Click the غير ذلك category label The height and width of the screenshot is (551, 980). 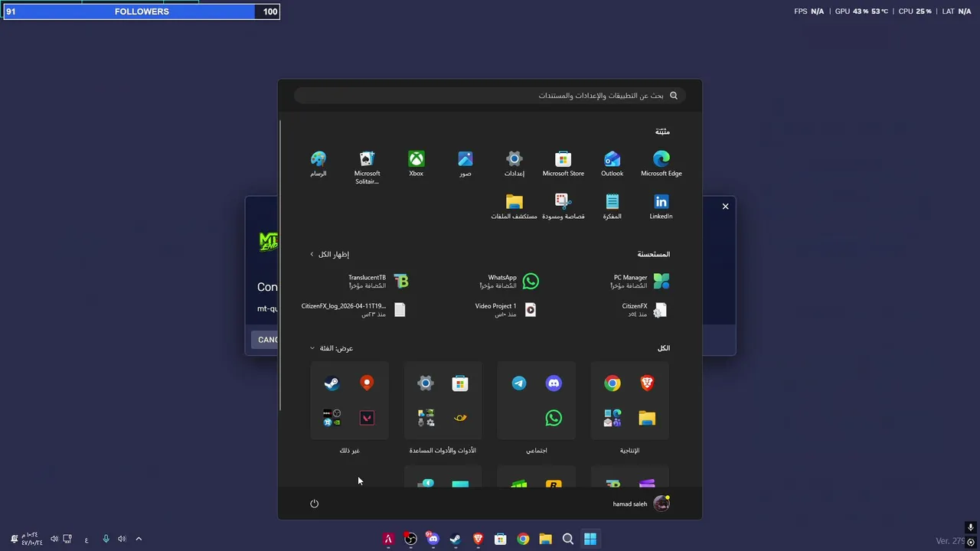point(349,451)
